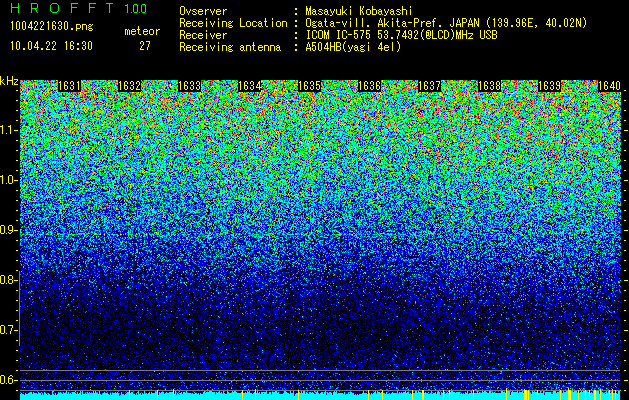Click the kHz axis unit label
Screen dimensions: 629x400
point(9,81)
